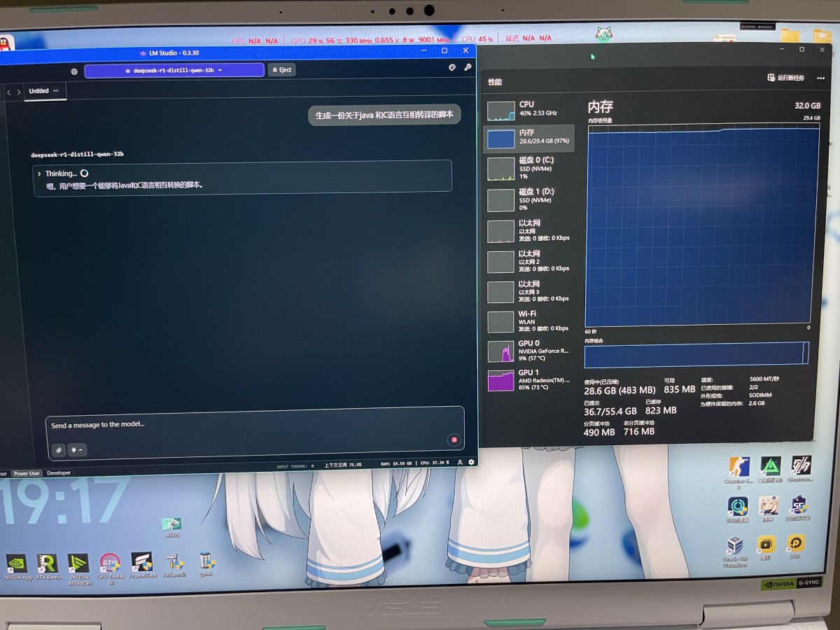Expand the Thinking section chevron

pyautogui.click(x=39, y=174)
